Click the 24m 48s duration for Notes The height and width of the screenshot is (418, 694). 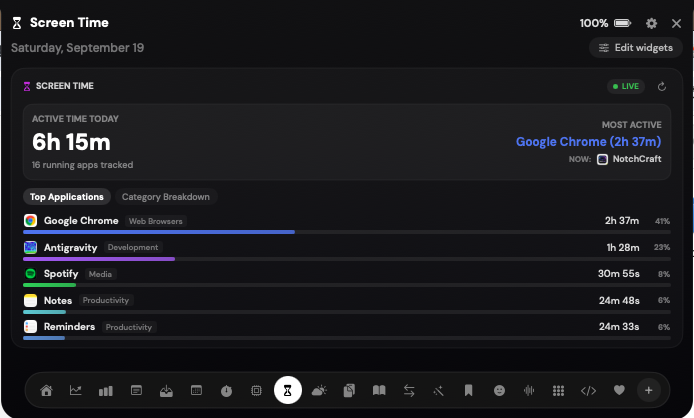(x=619, y=301)
